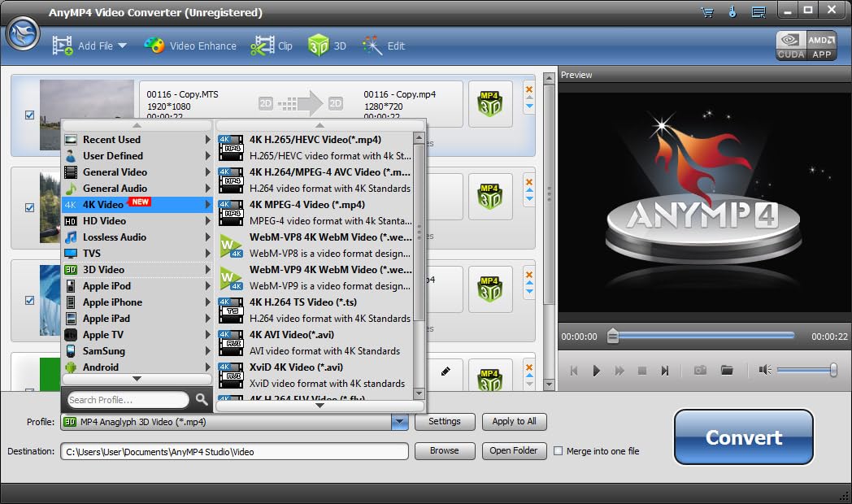The width and height of the screenshot is (852, 504).
Task: Click the preview volume slider
Action: pyautogui.click(x=805, y=370)
